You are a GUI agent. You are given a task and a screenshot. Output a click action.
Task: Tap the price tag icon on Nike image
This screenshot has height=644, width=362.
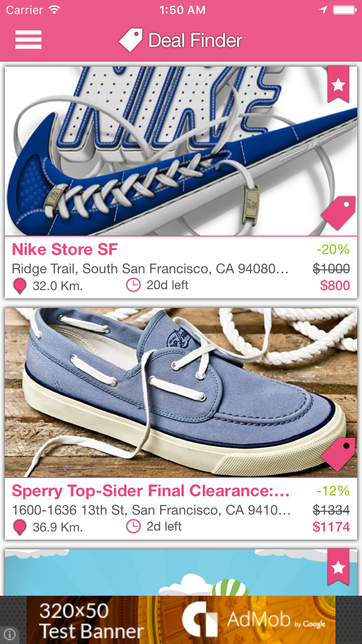click(338, 213)
